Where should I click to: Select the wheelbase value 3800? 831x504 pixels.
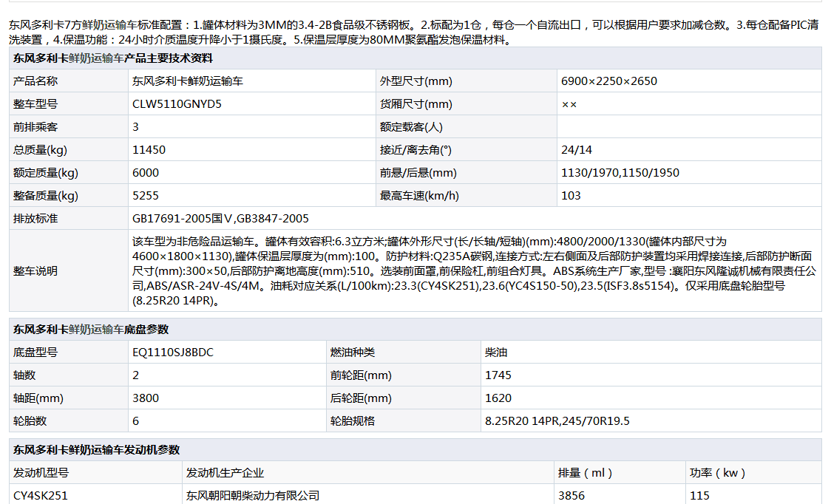(x=146, y=398)
